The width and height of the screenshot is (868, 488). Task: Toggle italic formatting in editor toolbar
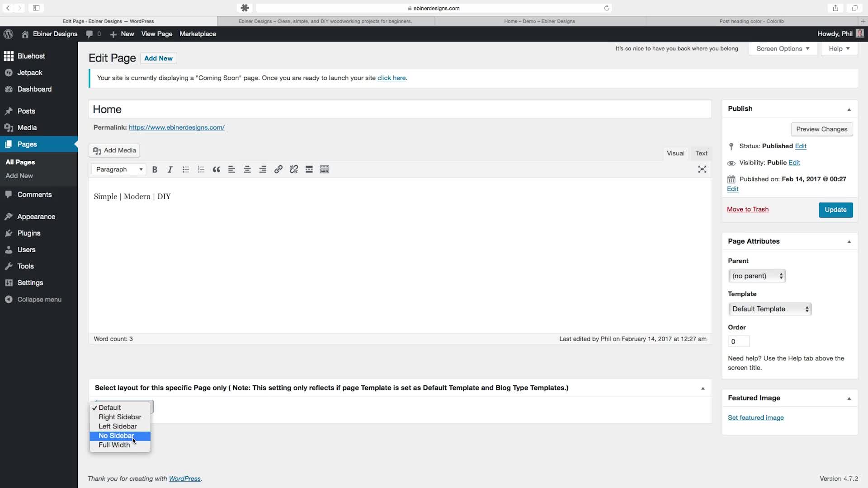click(x=170, y=169)
